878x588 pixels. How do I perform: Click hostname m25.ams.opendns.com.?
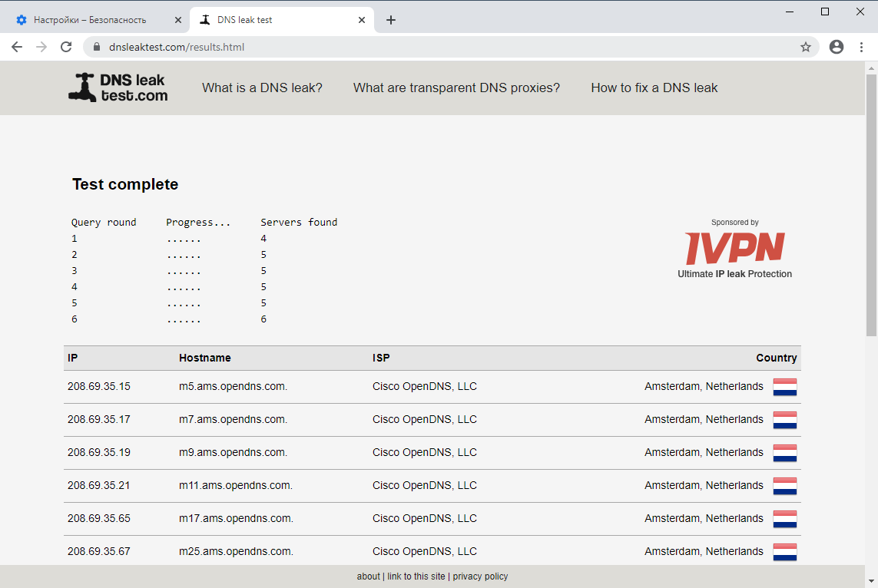click(236, 552)
